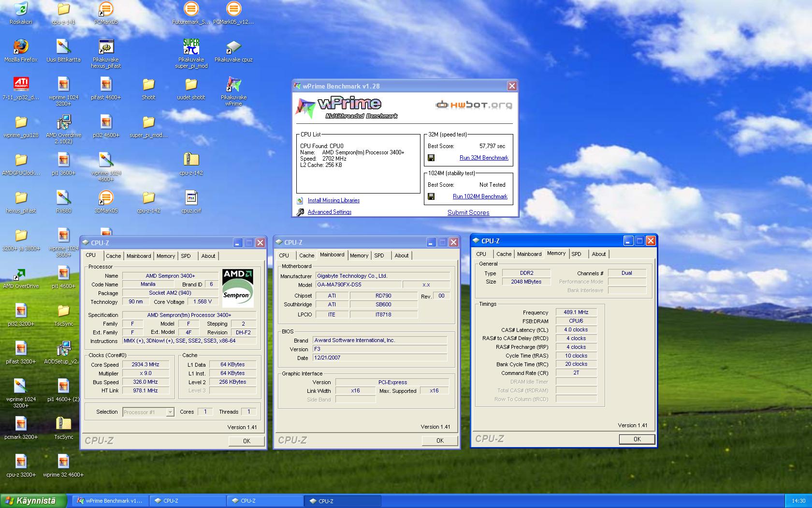The width and height of the screenshot is (812, 508).
Task: Open the PCMark05 desktop shortcut
Action: (106, 9)
